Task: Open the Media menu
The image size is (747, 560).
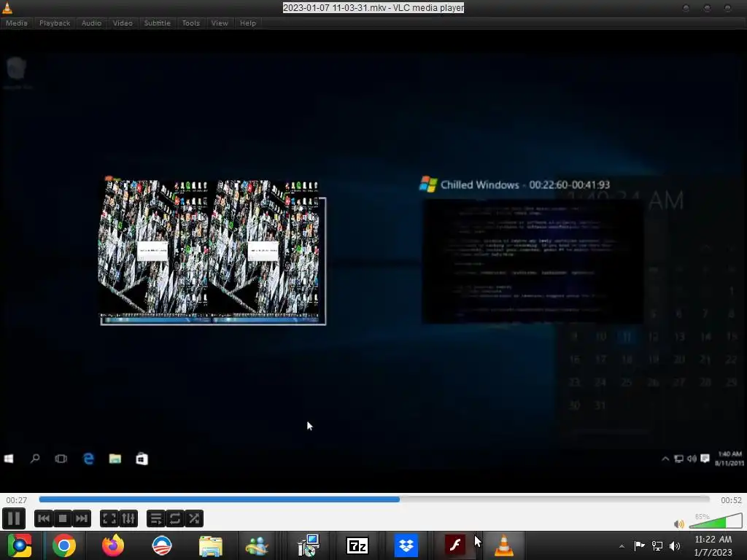Action: click(x=17, y=23)
